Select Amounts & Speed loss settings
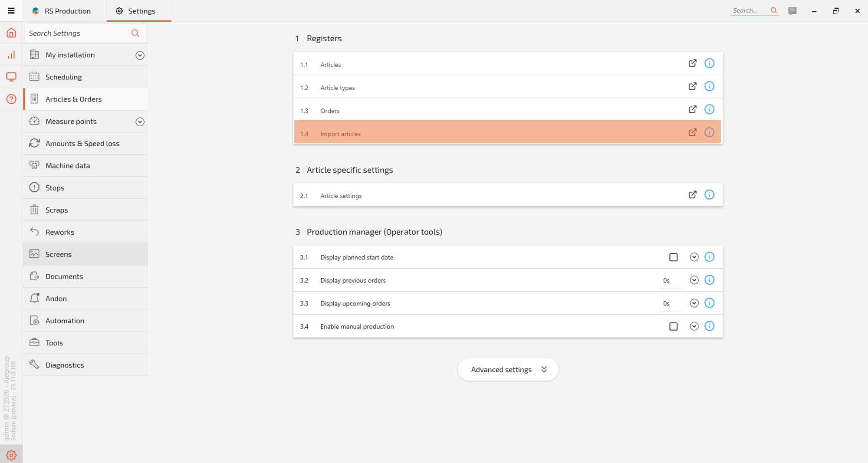The image size is (868, 463). (x=82, y=144)
